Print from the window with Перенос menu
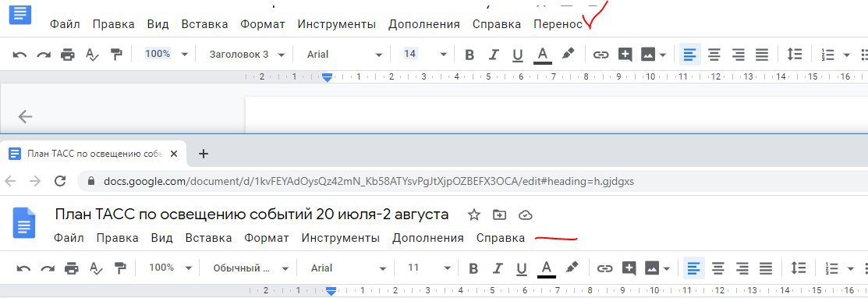 pos(68,55)
